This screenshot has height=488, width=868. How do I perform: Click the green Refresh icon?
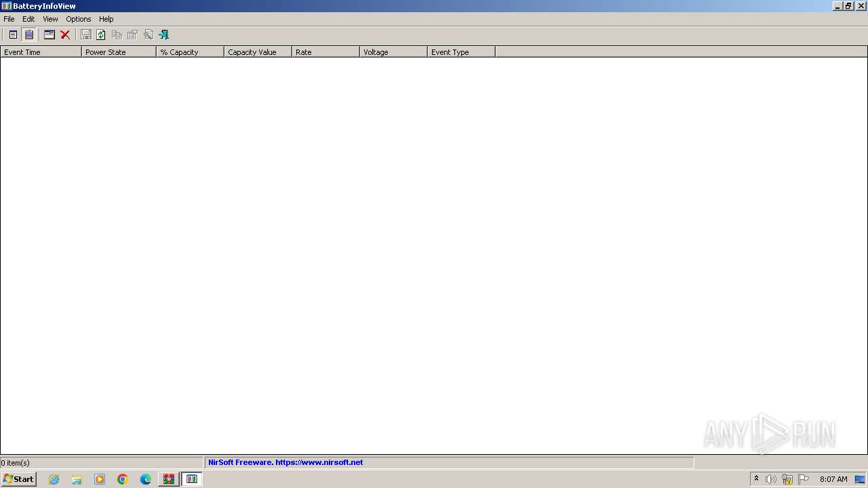[101, 35]
